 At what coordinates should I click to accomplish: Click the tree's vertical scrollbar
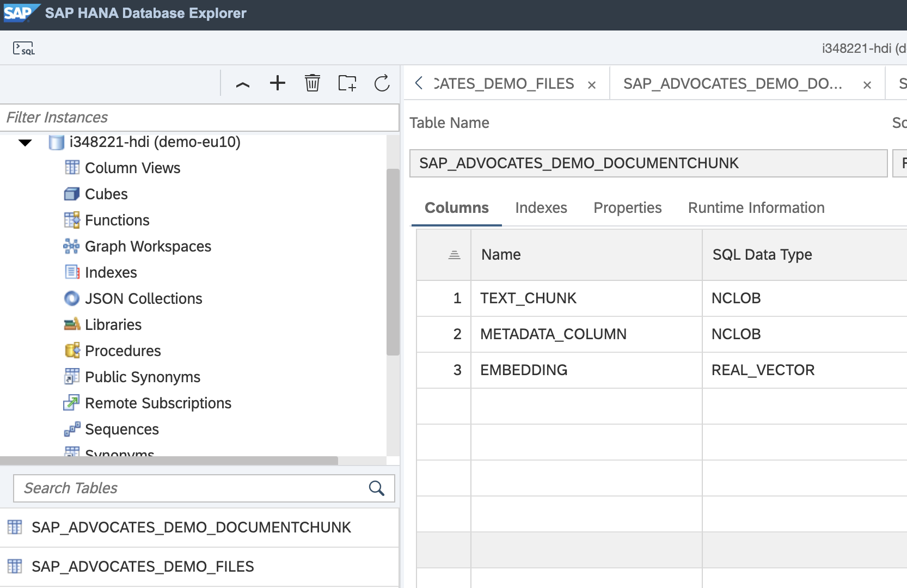point(393,262)
